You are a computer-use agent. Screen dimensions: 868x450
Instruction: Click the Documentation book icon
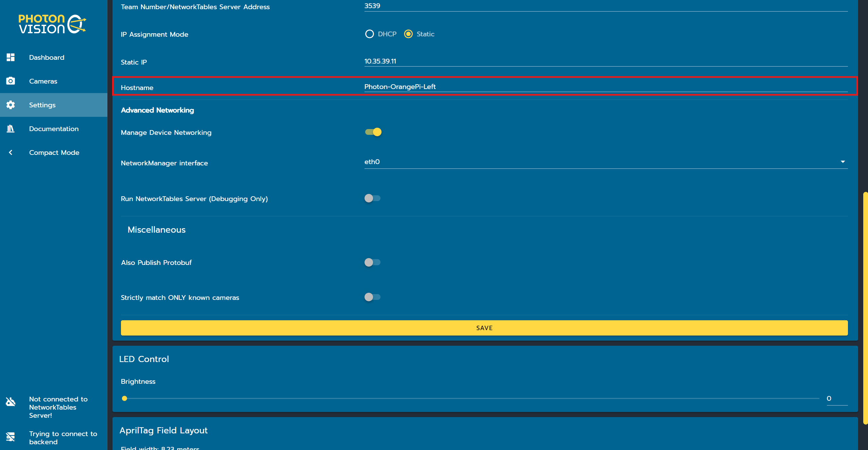point(10,129)
